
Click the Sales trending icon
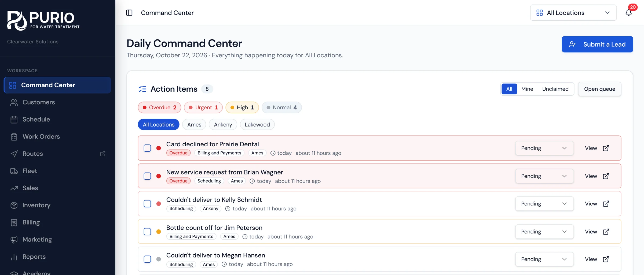coord(14,188)
